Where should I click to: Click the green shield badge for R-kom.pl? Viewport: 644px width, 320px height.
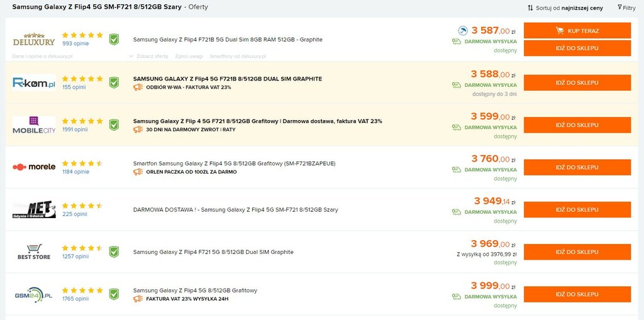click(114, 82)
